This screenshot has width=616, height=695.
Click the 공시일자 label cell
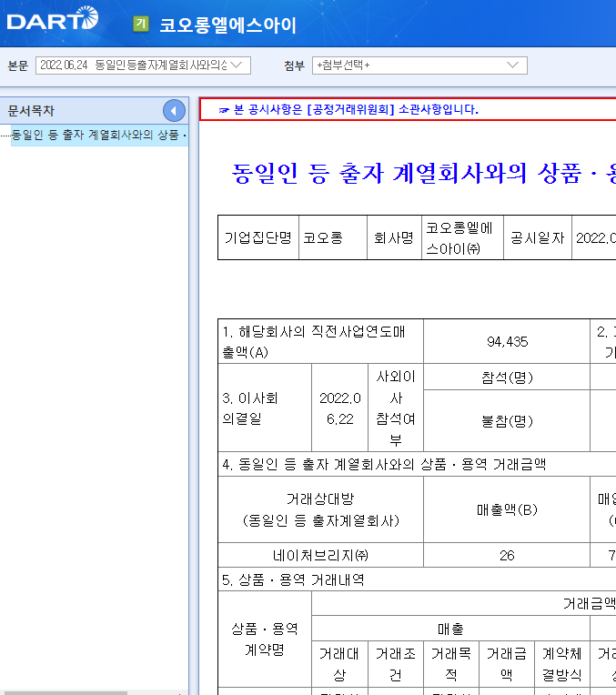[538, 237]
